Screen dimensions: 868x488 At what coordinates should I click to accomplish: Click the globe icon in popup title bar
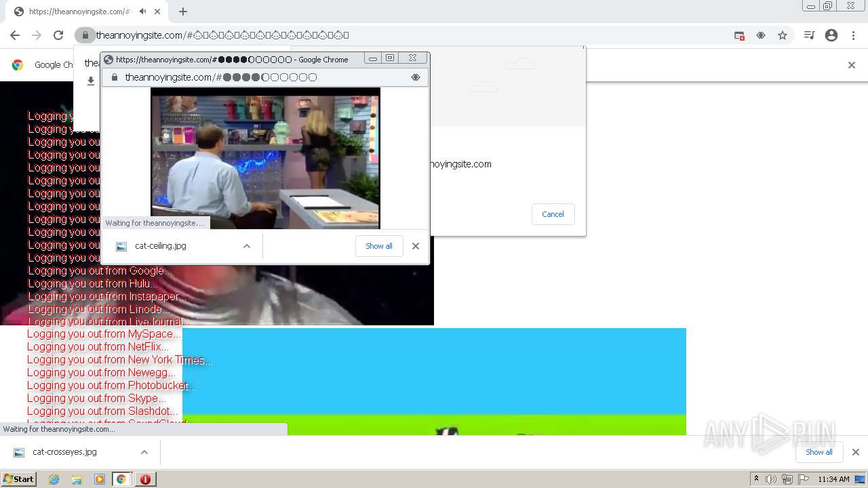(108, 60)
